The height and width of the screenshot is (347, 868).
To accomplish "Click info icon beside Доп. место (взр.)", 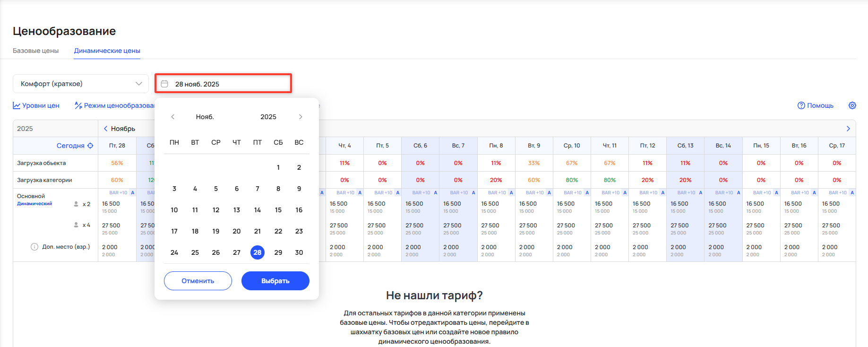I will tap(34, 247).
